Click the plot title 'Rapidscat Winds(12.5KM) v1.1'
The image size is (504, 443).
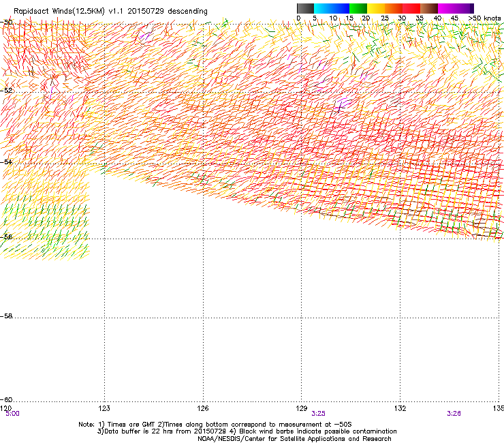point(68,12)
